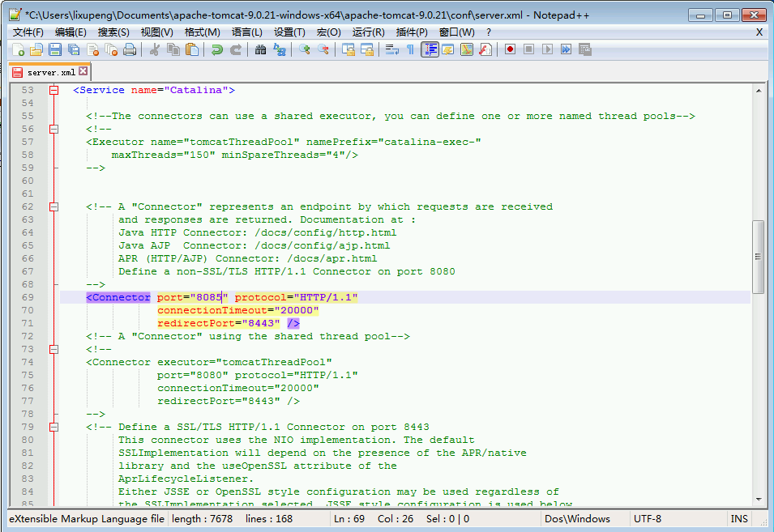Open the 语言(L) menu
This screenshot has width=774, height=532.
coord(247,32)
